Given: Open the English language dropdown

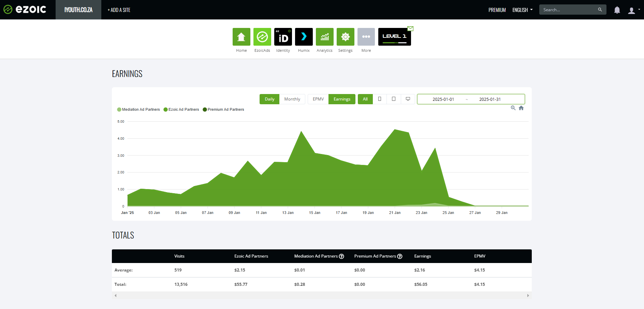Looking at the screenshot, I should pyautogui.click(x=522, y=10).
